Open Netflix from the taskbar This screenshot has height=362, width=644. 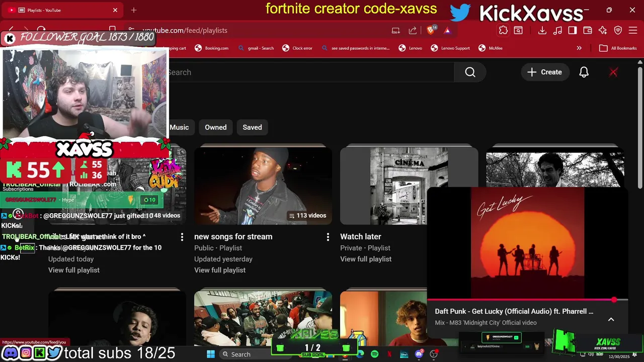coord(389,354)
